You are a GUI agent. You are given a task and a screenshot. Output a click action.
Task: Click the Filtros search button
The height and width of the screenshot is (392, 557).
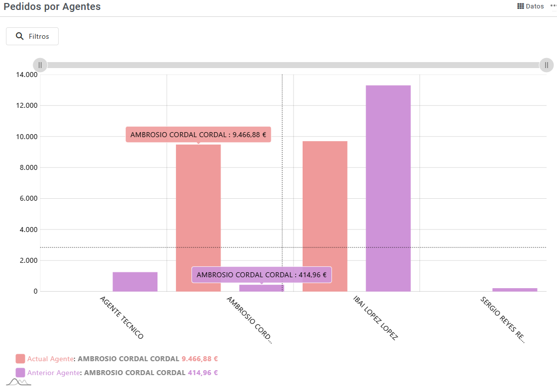[32, 36]
